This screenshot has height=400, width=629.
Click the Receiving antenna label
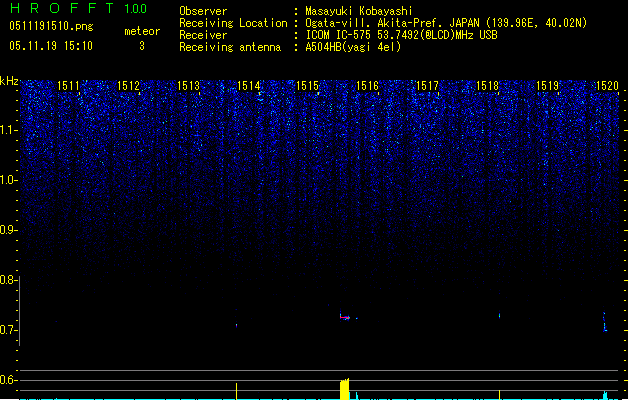coord(230,47)
